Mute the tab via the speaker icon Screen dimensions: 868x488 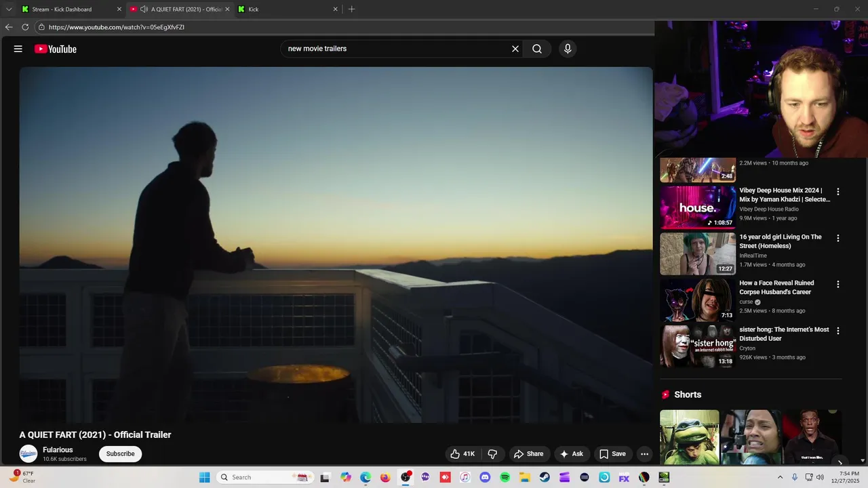pos(144,9)
